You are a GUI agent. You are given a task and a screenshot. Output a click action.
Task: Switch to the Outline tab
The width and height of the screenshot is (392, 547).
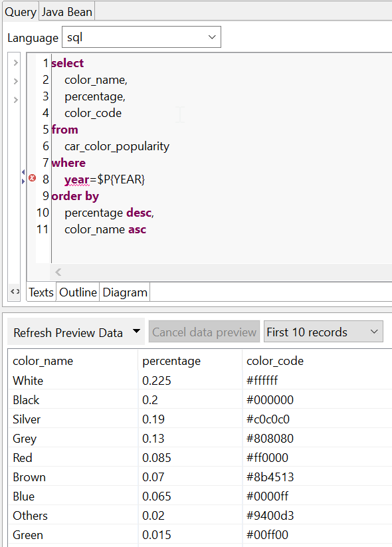(x=78, y=292)
